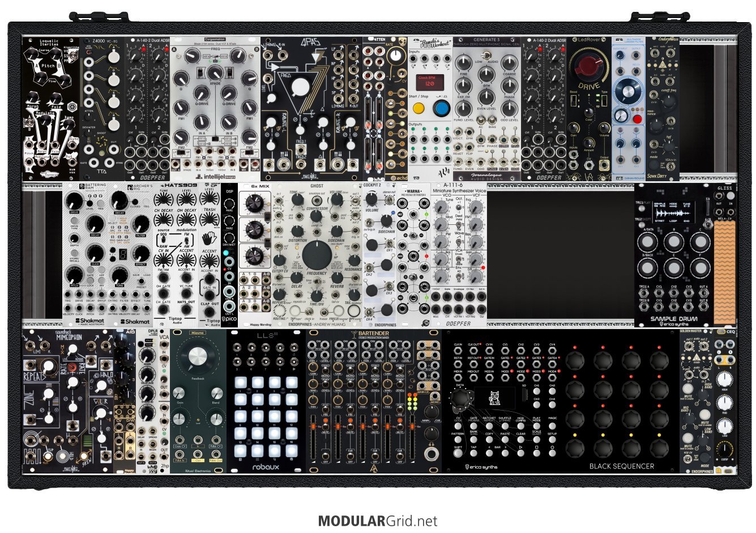This screenshot has height=533, width=756.
Task: Click the PASTE button on Black Sequencer
Action: pos(505,440)
